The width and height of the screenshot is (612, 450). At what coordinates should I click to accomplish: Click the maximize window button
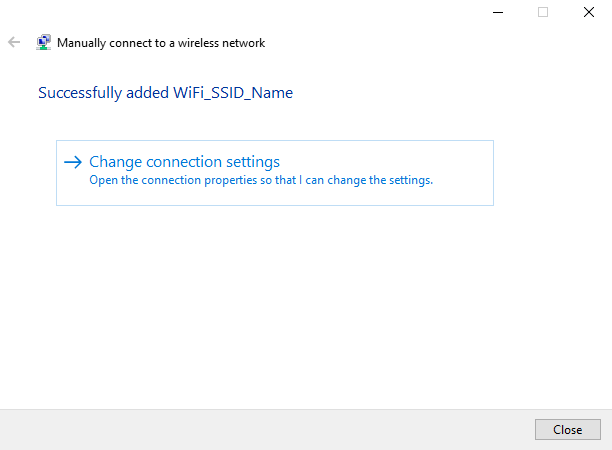(543, 12)
